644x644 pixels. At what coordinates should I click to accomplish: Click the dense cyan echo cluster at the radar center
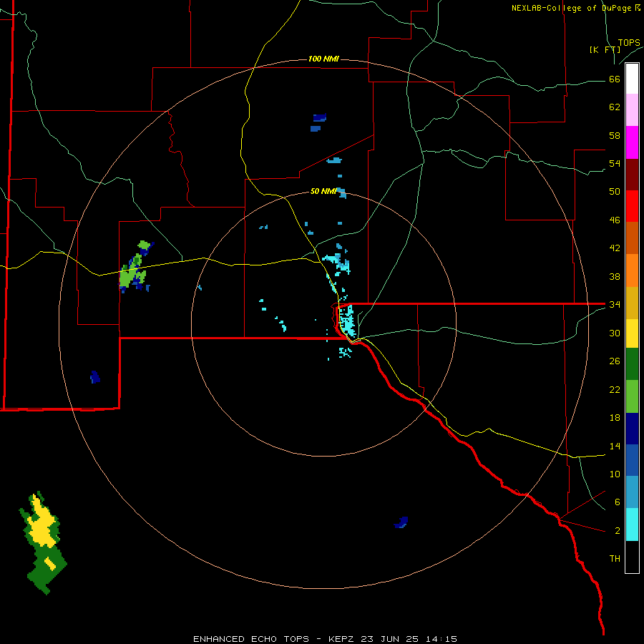pos(348,321)
